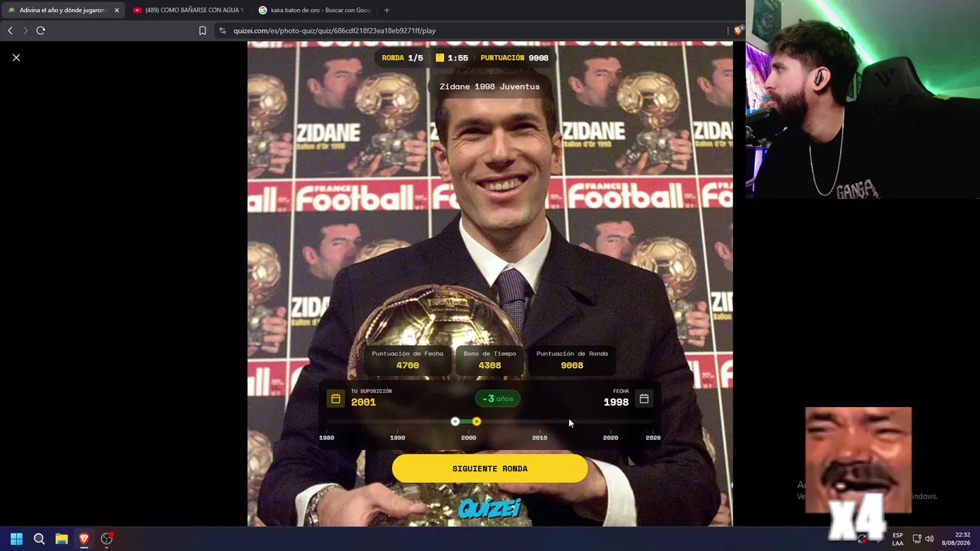The image size is (980, 551).
Task: Click the correct year '1998' value
Action: tap(616, 403)
